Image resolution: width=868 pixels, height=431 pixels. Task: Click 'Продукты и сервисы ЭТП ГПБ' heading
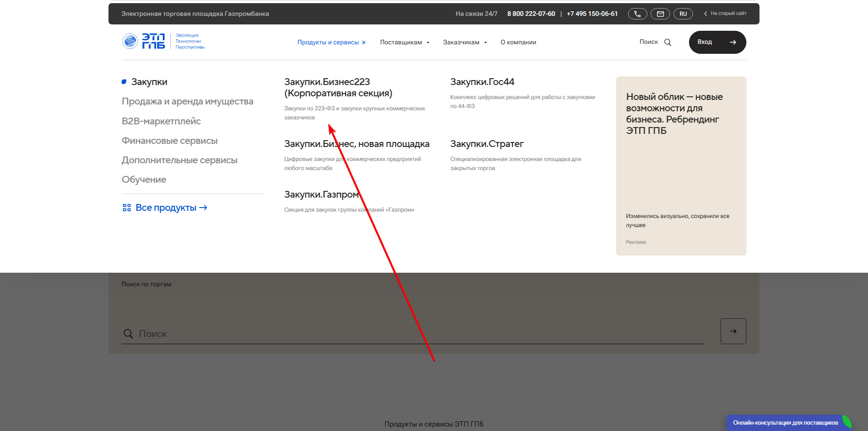click(434, 424)
